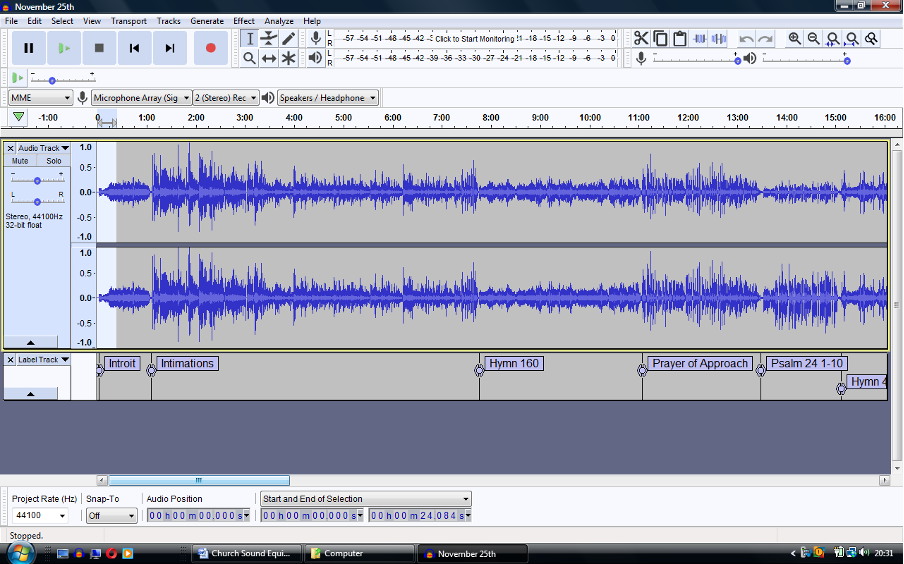Trim audio outside selection
This screenshot has height=564, width=904.
[x=699, y=39]
